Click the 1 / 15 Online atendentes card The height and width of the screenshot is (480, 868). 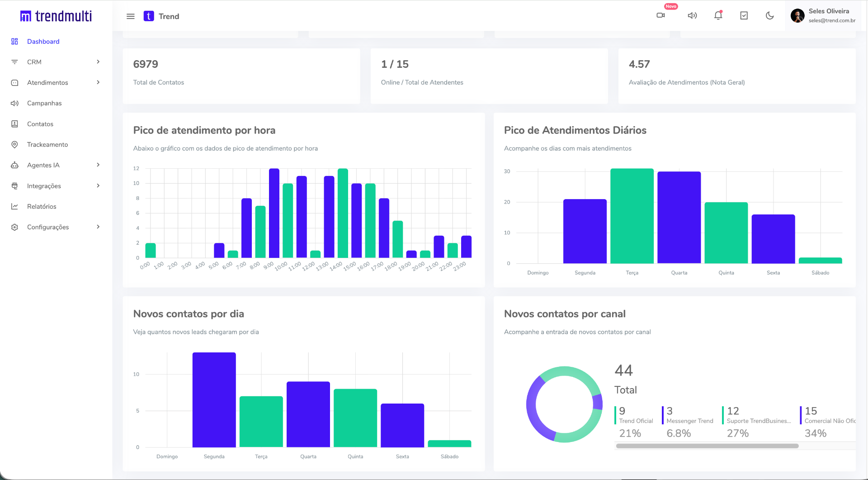pos(489,76)
